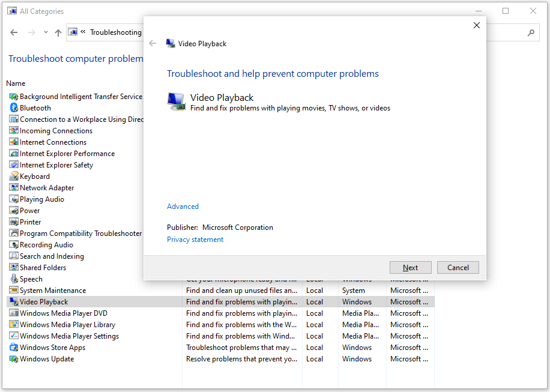Screen dimensions: 550x392
Task: Select the Printer icon in list
Action: coord(14,222)
